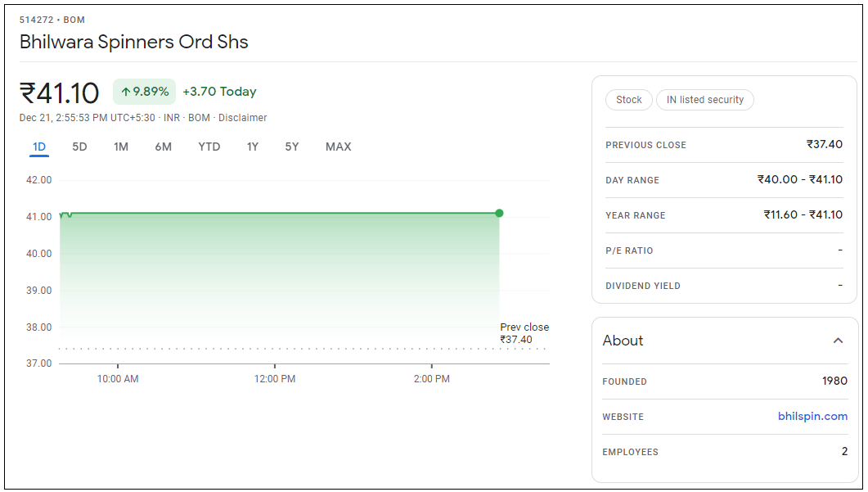
Task: Show the YTD chart range
Action: (209, 147)
